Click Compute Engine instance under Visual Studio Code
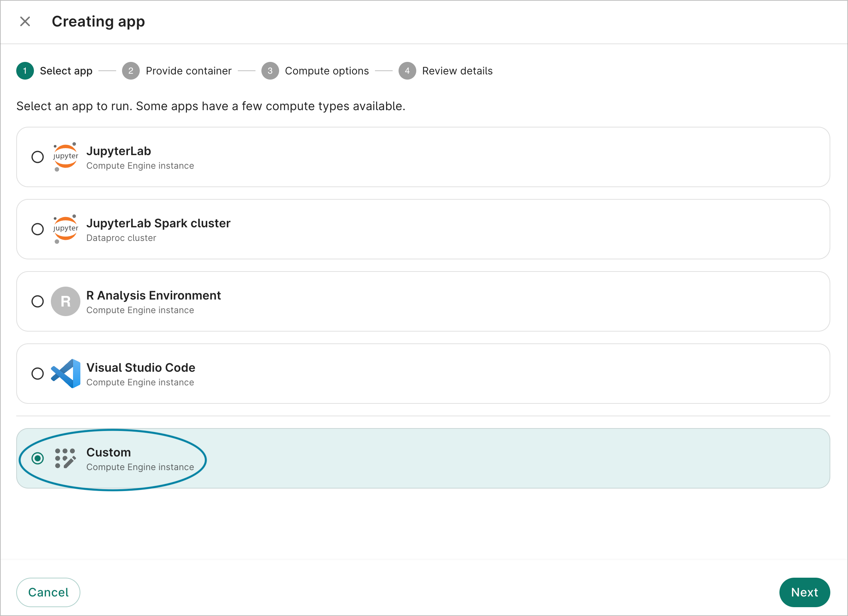Image resolution: width=848 pixels, height=616 pixels. [140, 382]
